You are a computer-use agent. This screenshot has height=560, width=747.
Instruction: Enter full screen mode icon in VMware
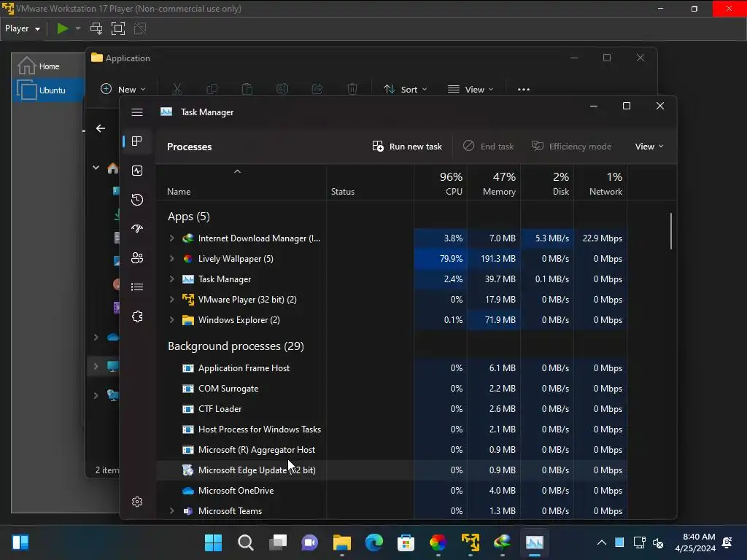[118, 28]
